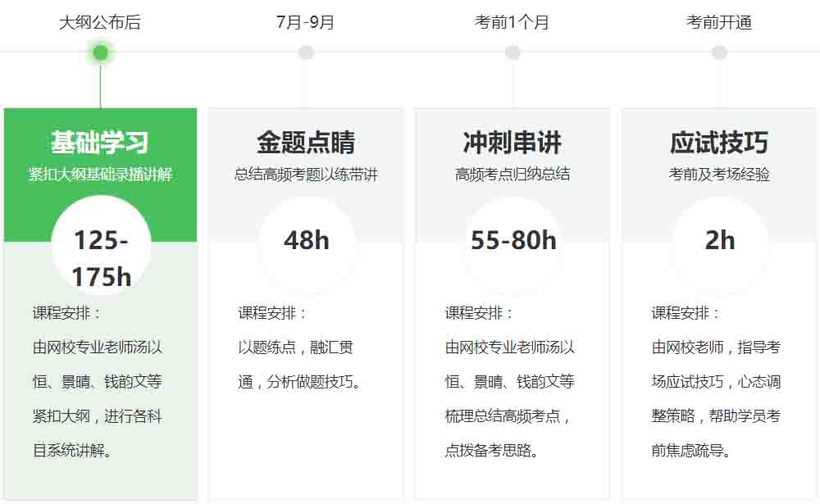Click the 48h duration circle

(x=307, y=241)
